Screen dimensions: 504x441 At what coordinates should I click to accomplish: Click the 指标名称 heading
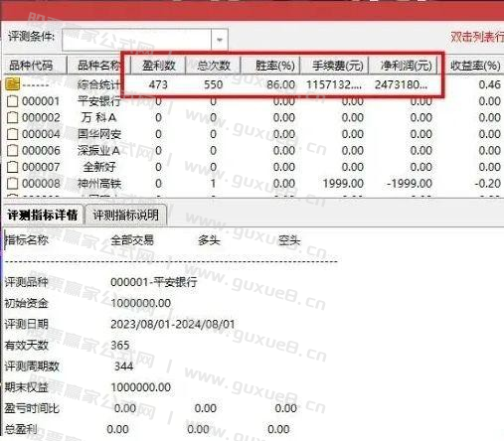pyautogui.click(x=27, y=239)
